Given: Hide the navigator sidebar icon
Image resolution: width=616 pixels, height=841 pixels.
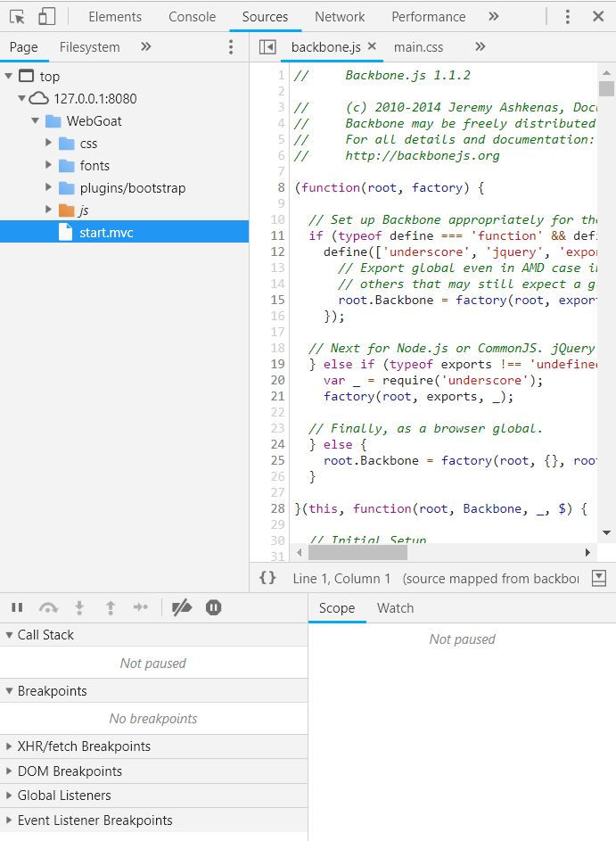Looking at the screenshot, I should click(267, 47).
